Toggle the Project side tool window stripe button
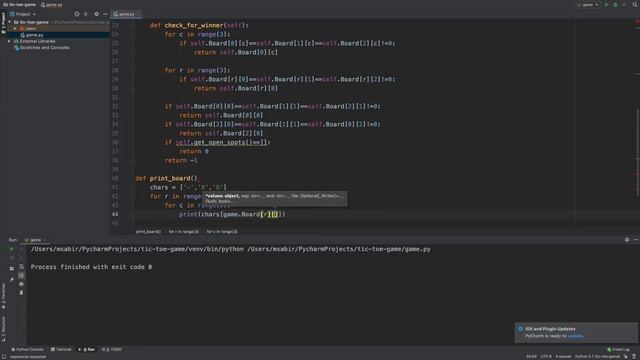Screen dimensions: 640x360 tap(3, 24)
